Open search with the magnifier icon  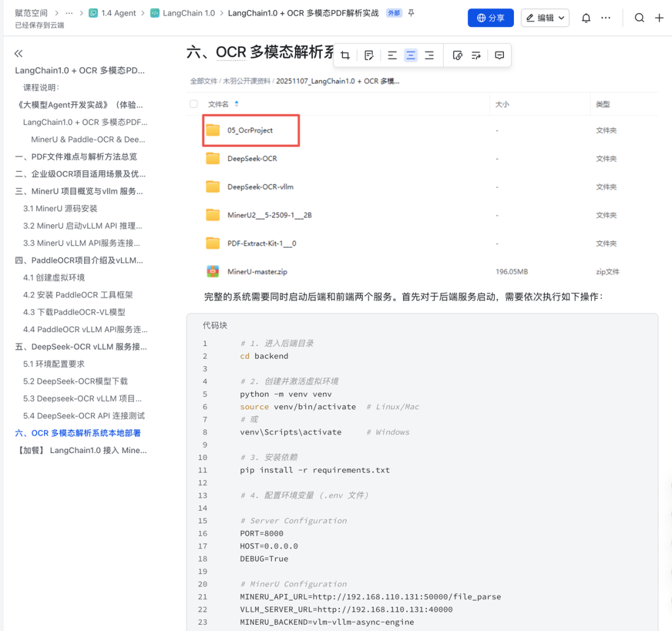639,17
